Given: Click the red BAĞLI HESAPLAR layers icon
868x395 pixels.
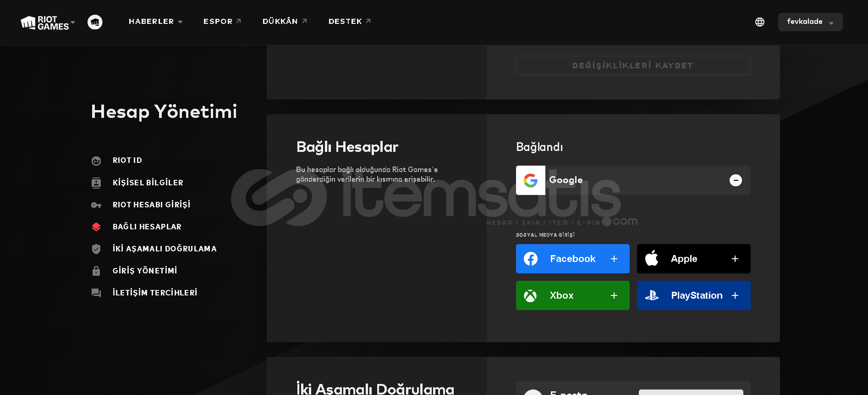Looking at the screenshot, I should click(x=96, y=227).
